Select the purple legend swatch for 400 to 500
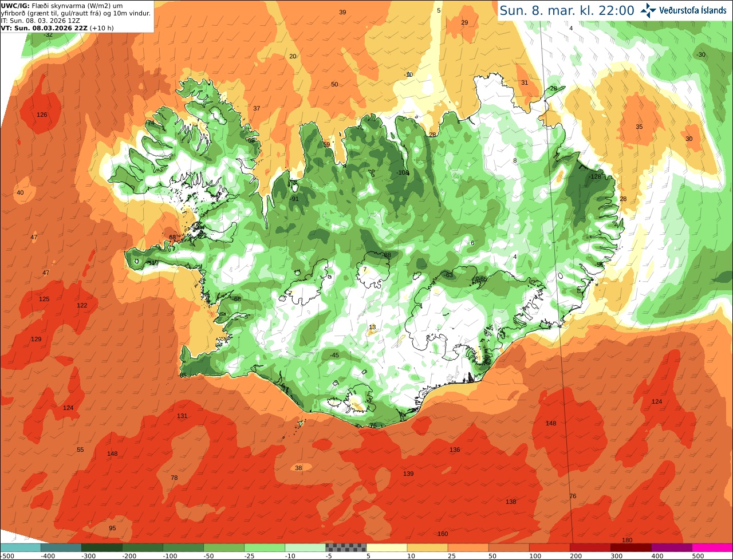Image resolution: width=733 pixels, height=560 pixels. [672, 547]
